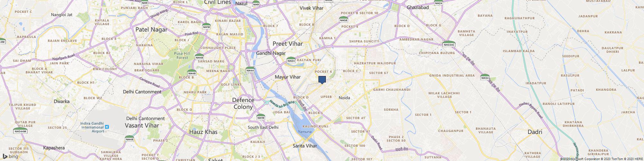
Task: Click the Pusa Hill Forest label
Action: (182, 55)
